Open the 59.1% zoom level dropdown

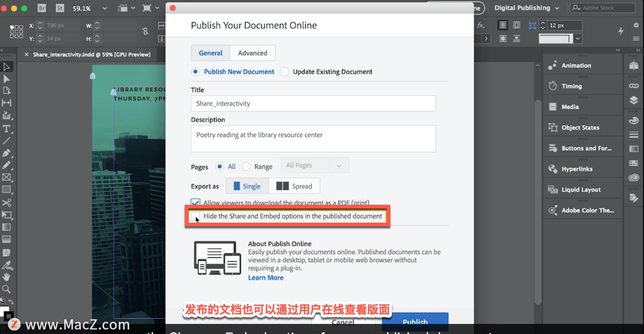click(105, 8)
